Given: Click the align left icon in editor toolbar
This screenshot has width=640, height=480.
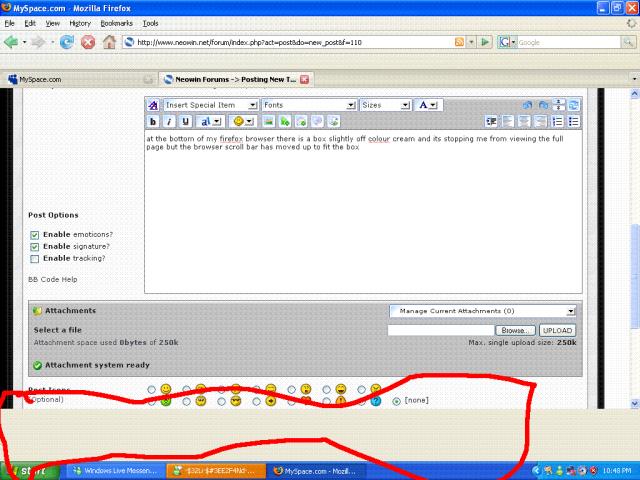Looking at the screenshot, I should pos(508,121).
